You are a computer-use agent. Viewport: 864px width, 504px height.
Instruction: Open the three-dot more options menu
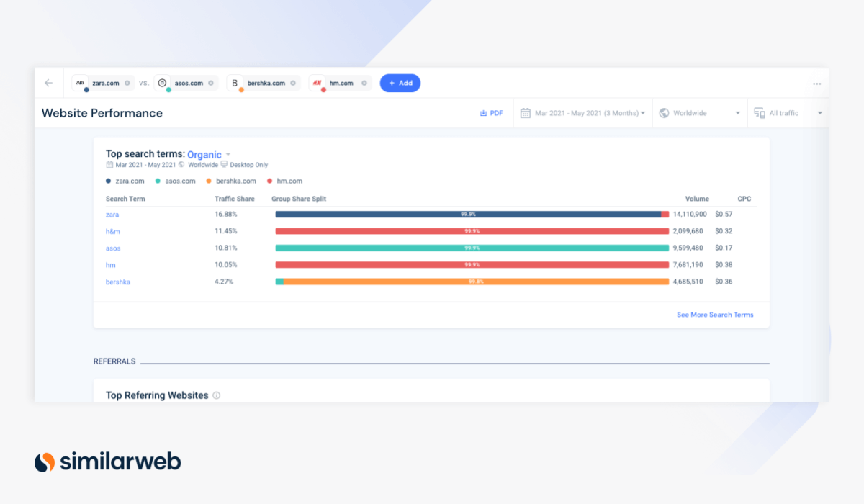coord(817,84)
